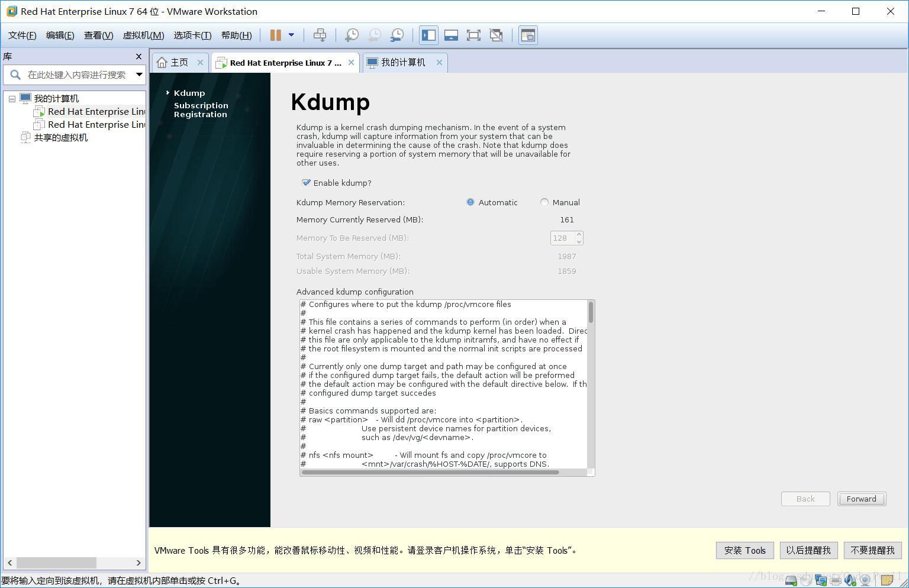Toggle the console view icon
909x588 pixels.
pos(528,35)
